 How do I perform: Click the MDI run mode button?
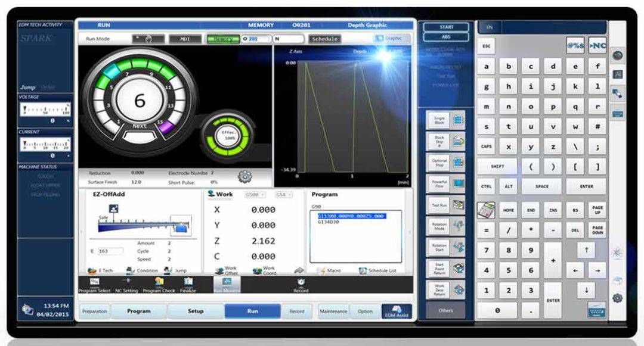click(x=185, y=39)
